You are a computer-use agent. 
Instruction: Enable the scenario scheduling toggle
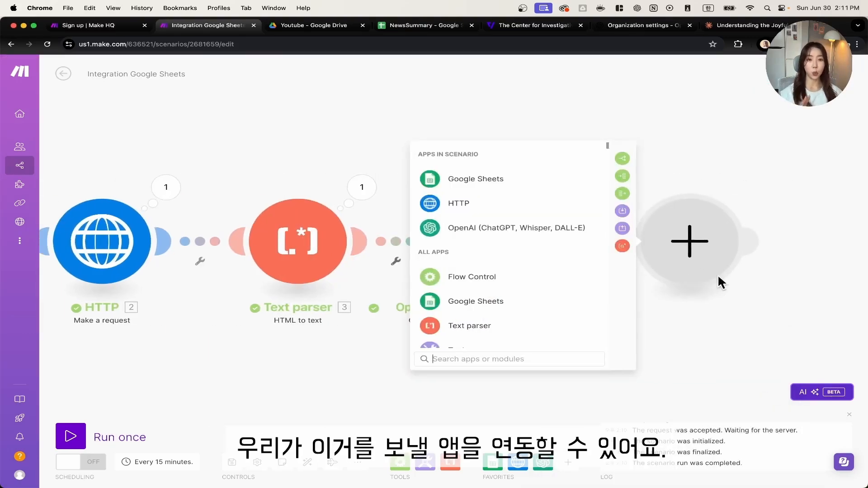tap(77, 462)
